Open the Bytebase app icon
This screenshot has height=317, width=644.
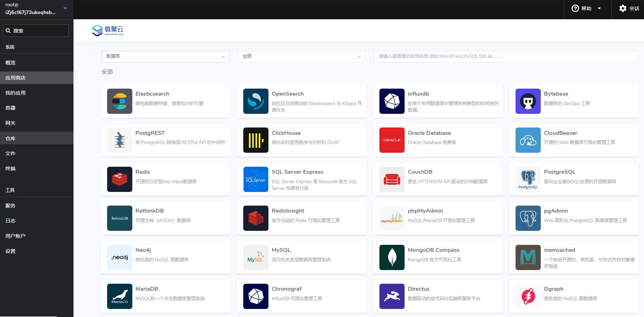[x=528, y=101]
